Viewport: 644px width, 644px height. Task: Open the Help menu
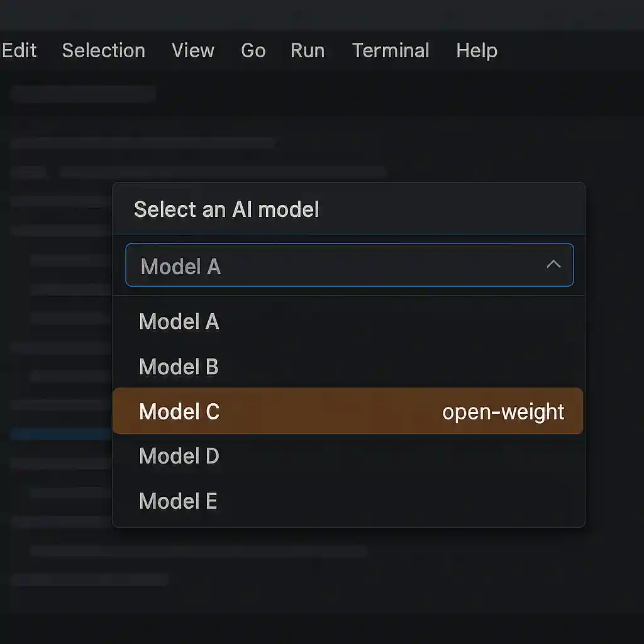point(477,51)
